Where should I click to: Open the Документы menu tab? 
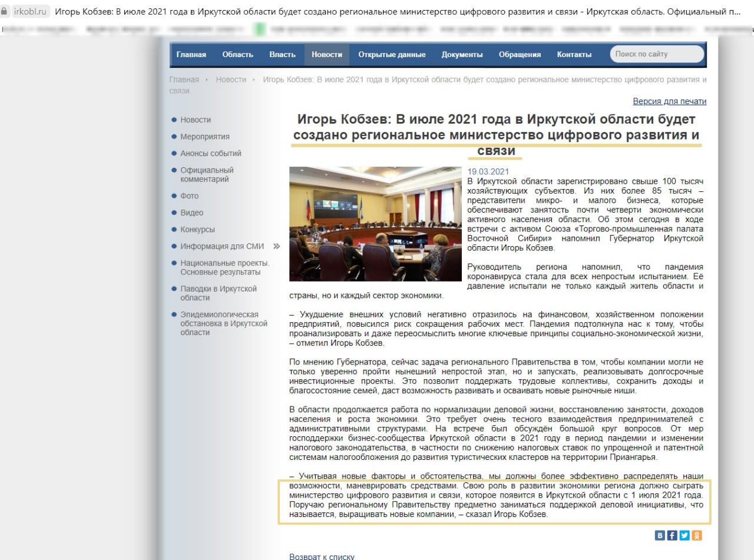pos(462,54)
